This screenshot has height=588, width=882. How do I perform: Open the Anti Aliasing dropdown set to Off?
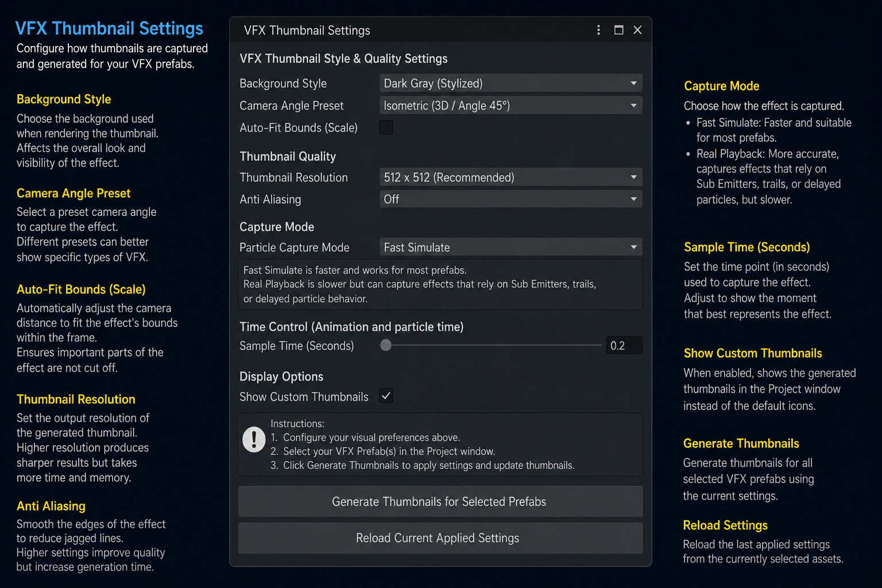tap(510, 199)
